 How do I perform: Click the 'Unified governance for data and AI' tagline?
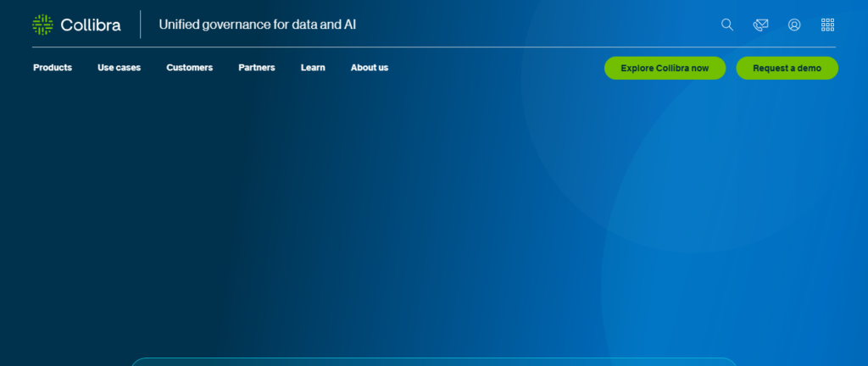[x=258, y=25]
